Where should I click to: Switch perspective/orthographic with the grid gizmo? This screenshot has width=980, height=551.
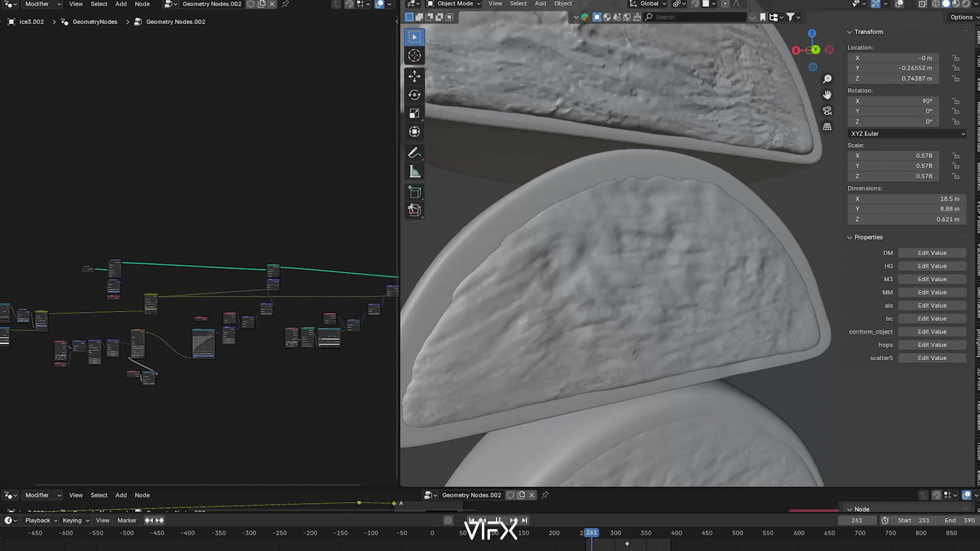(827, 127)
